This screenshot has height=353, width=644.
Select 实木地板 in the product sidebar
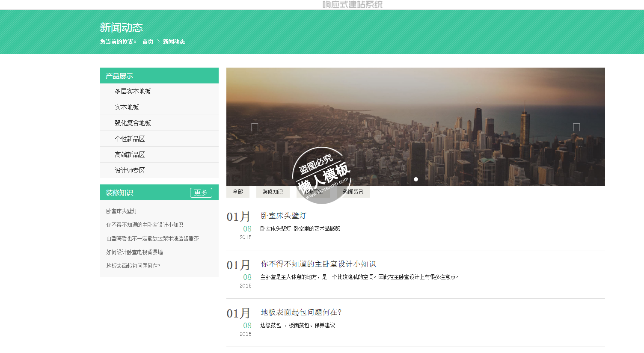(127, 107)
